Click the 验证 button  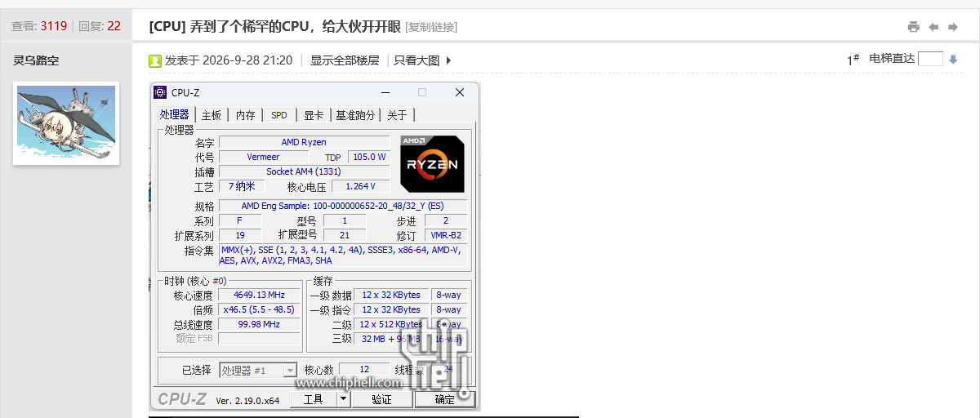point(381,399)
